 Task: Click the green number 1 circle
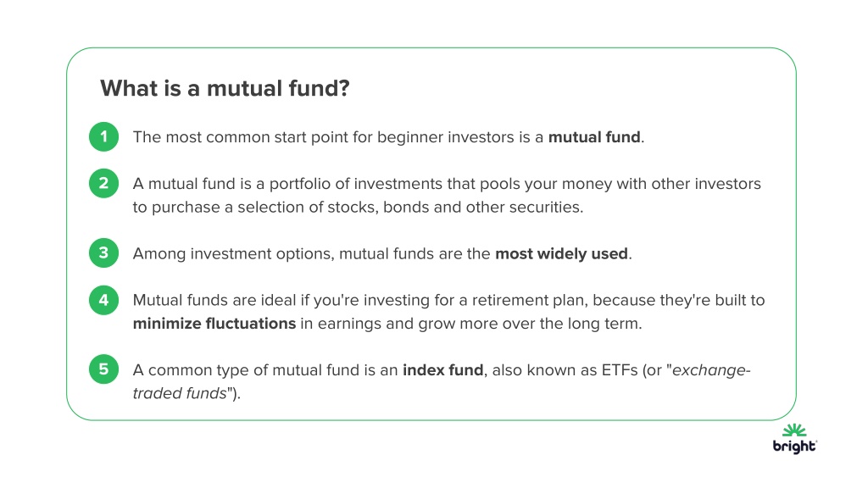coord(103,136)
